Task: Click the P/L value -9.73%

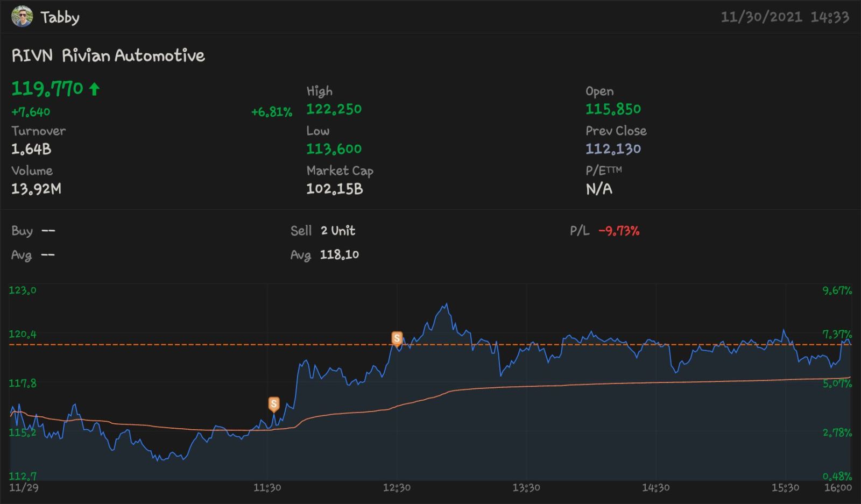Action: [619, 231]
